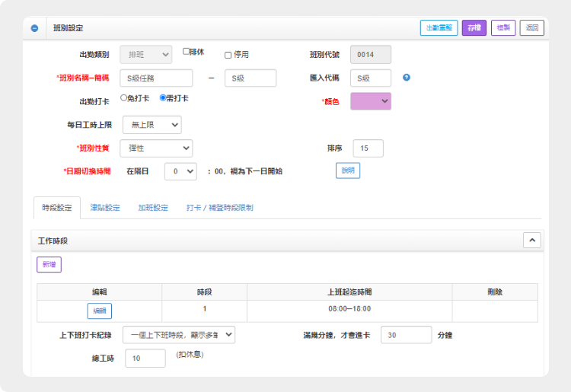
Task: Click the 排序 field showing 15
Action: click(x=368, y=148)
